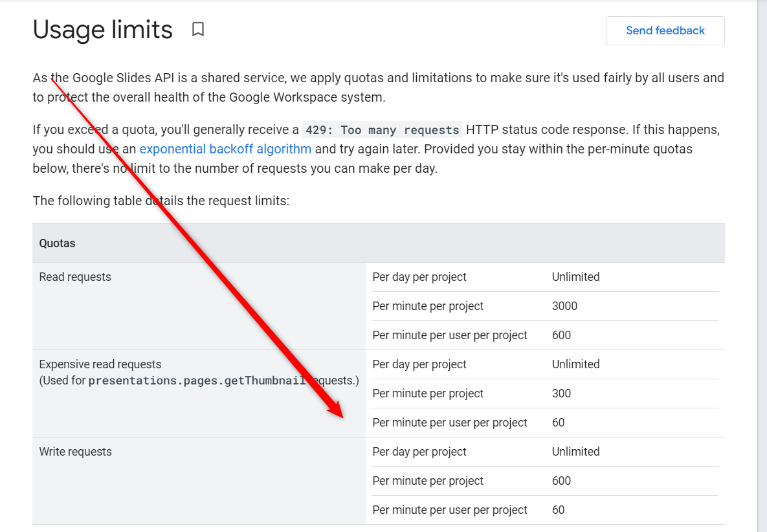Open the exponential backoff algorithm link
Image resolution: width=767 pixels, height=532 pixels.
(x=225, y=149)
